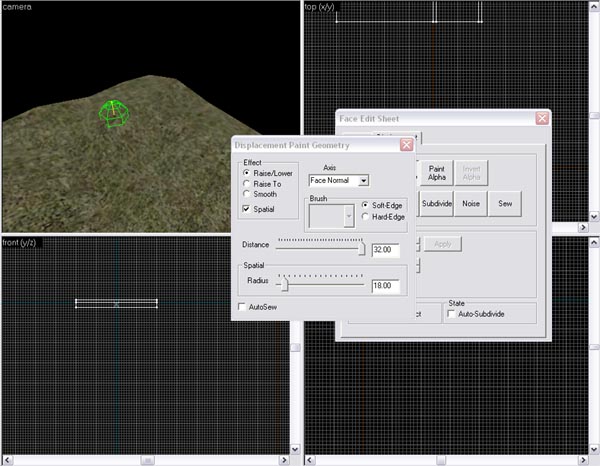
Task: Select Hard-Edge brush type
Action: coord(365,217)
